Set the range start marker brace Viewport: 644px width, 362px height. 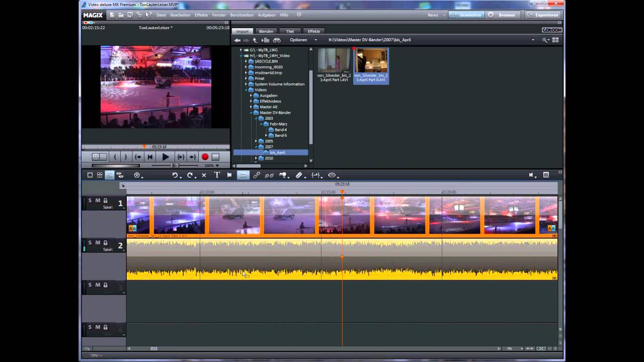tap(115, 157)
